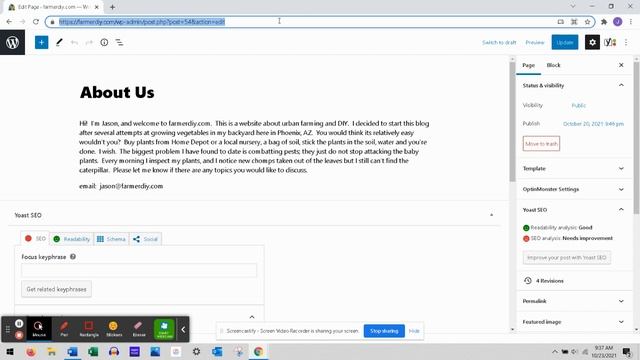Click the redo arrow in editor toolbar
This screenshot has width=640, height=360.
[89, 42]
